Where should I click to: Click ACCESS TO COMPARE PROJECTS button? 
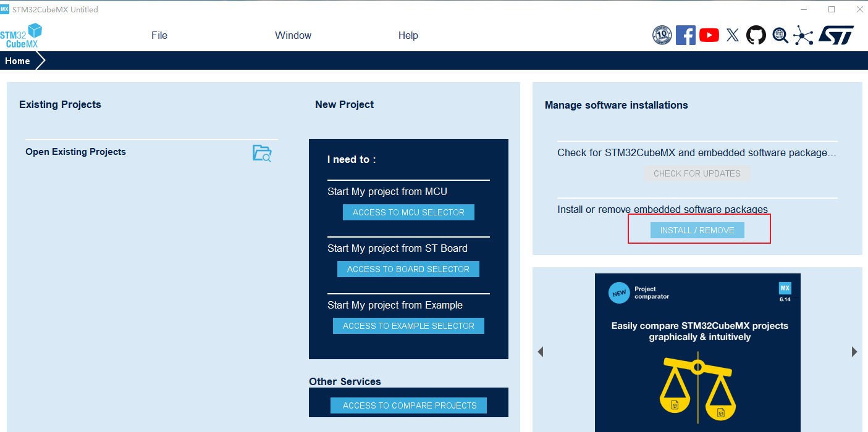[408, 405]
